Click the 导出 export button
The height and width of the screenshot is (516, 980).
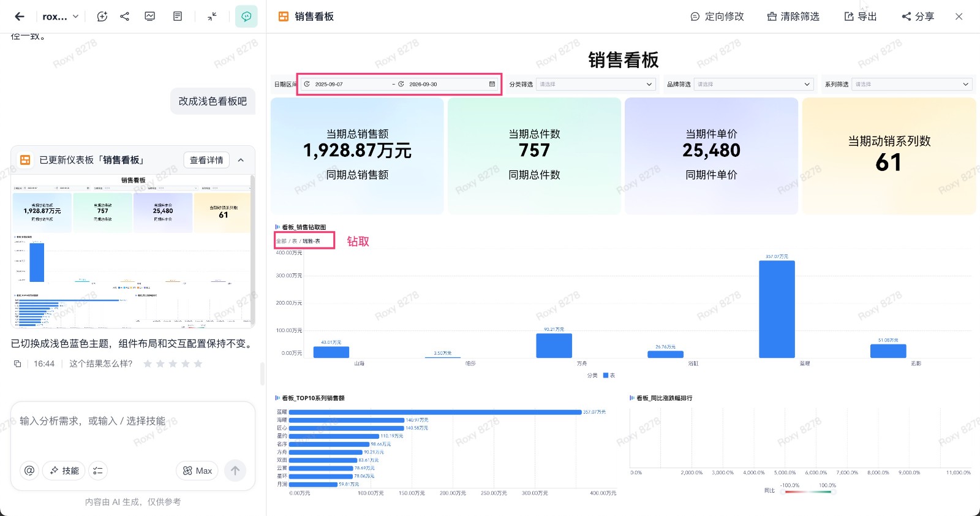pyautogui.click(x=861, y=17)
